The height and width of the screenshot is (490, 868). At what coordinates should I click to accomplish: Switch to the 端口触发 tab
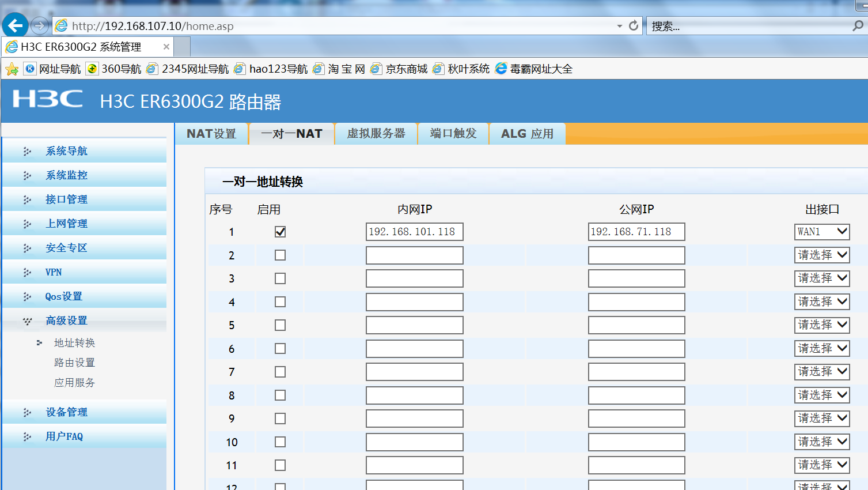[x=453, y=134]
